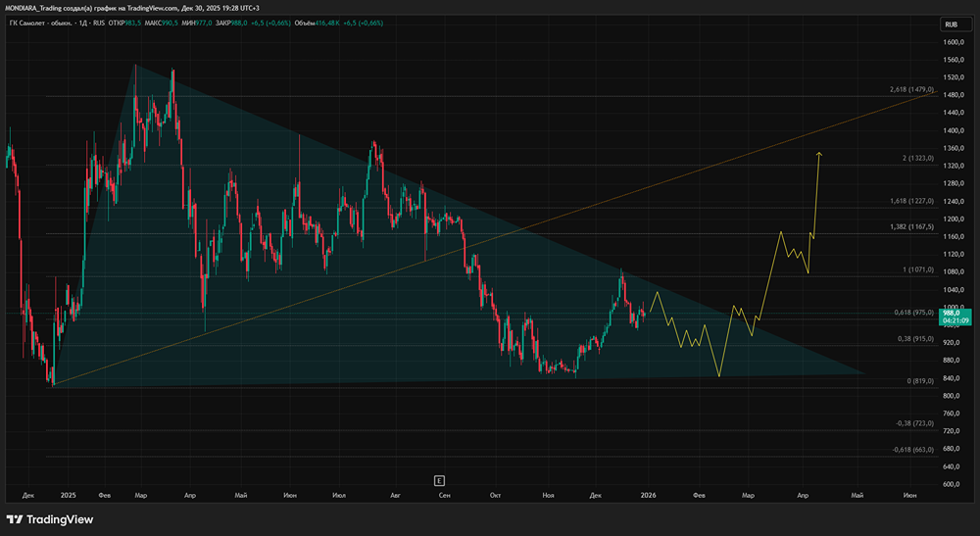Click the 2026 label on time axis
Viewport: 980px width, 536px height.
point(648,497)
